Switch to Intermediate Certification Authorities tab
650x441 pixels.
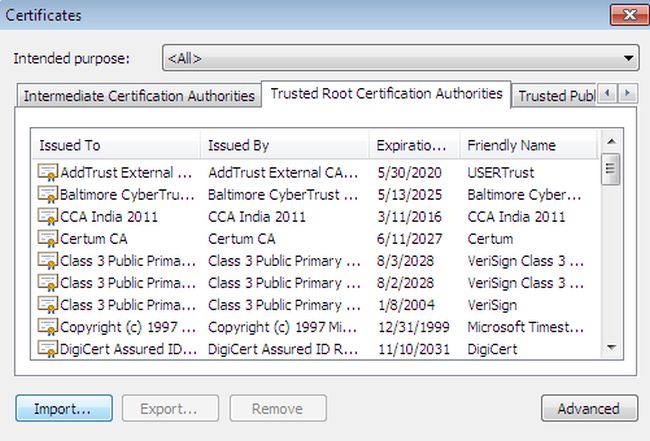pyautogui.click(x=139, y=96)
